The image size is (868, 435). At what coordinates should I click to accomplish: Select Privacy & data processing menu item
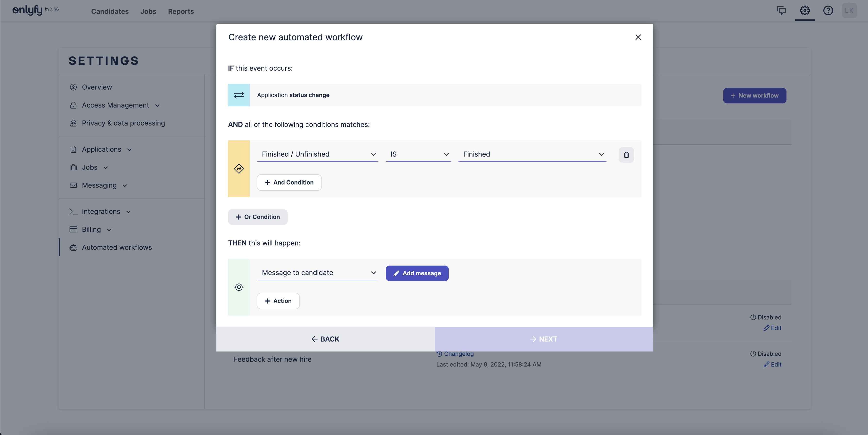pyautogui.click(x=123, y=123)
